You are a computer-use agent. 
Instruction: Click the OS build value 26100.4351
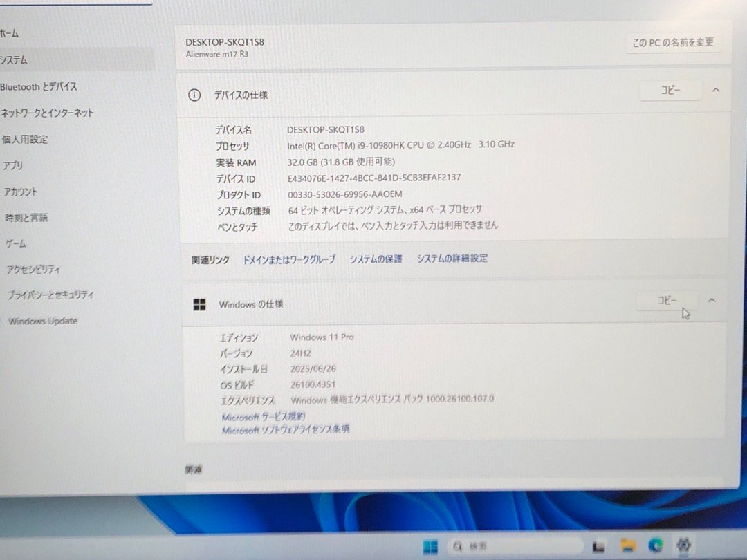pyautogui.click(x=313, y=385)
